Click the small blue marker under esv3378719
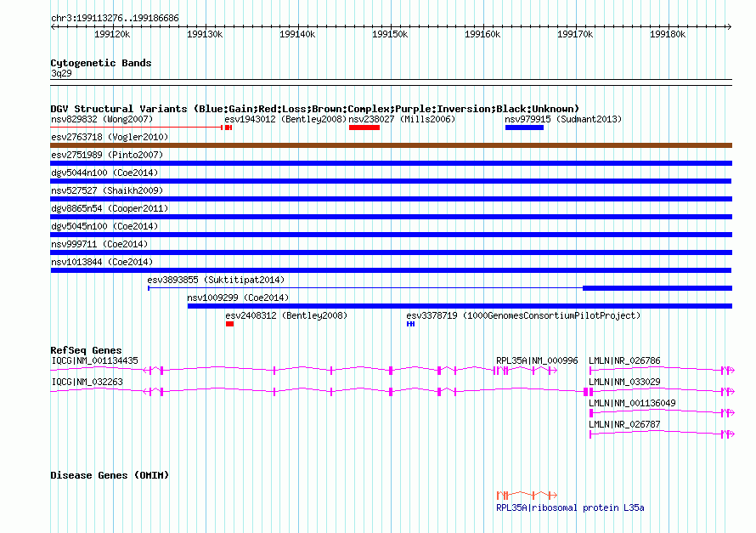Image resolution: width=756 pixels, height=533 pixels. click(x=410, y=324)
